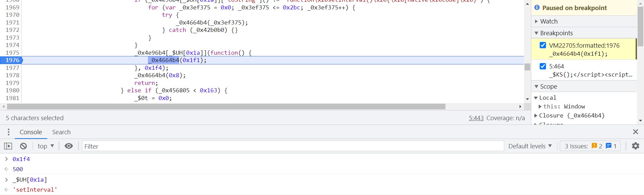Focus the console Filter input

[293, 146]
